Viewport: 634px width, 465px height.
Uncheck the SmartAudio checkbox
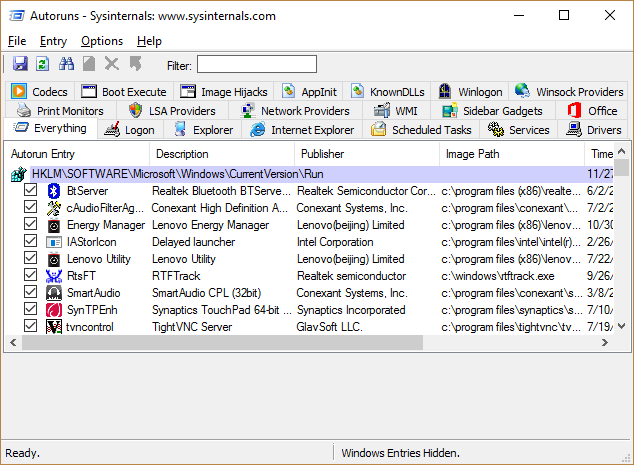[30, 292]
